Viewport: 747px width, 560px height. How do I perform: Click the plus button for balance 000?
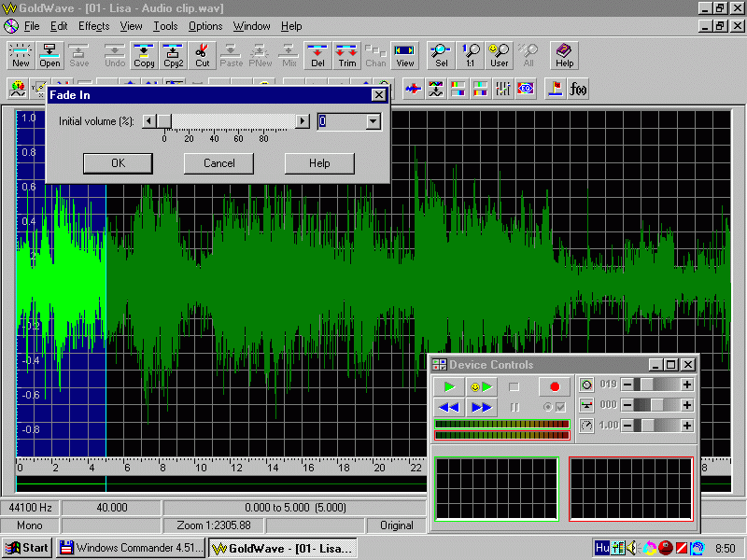click(687, 405)
